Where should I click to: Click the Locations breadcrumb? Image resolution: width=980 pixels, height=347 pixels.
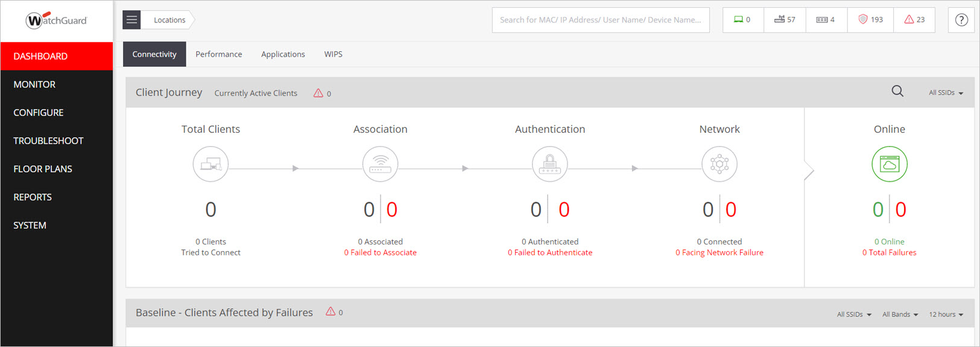(169, 20)
